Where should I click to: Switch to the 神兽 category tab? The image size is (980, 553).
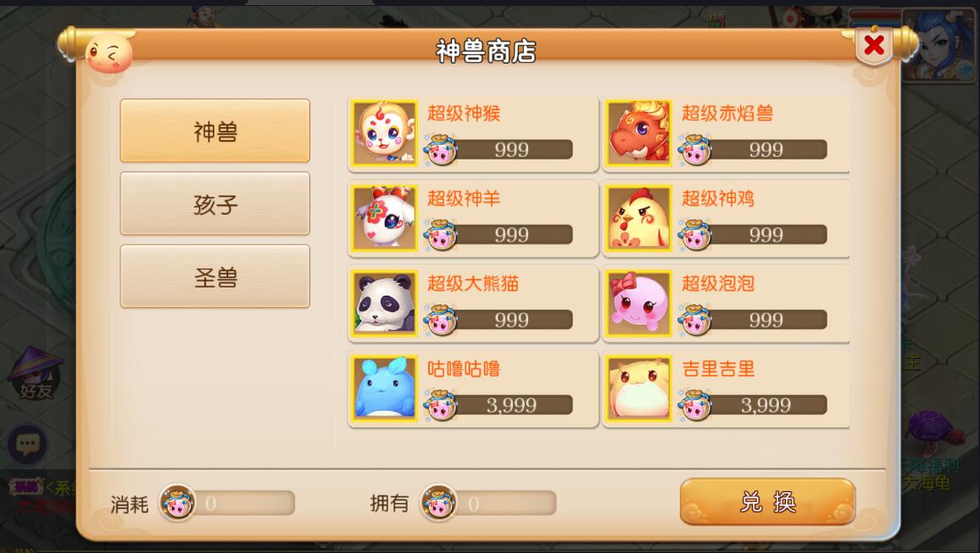coord(215,131)
